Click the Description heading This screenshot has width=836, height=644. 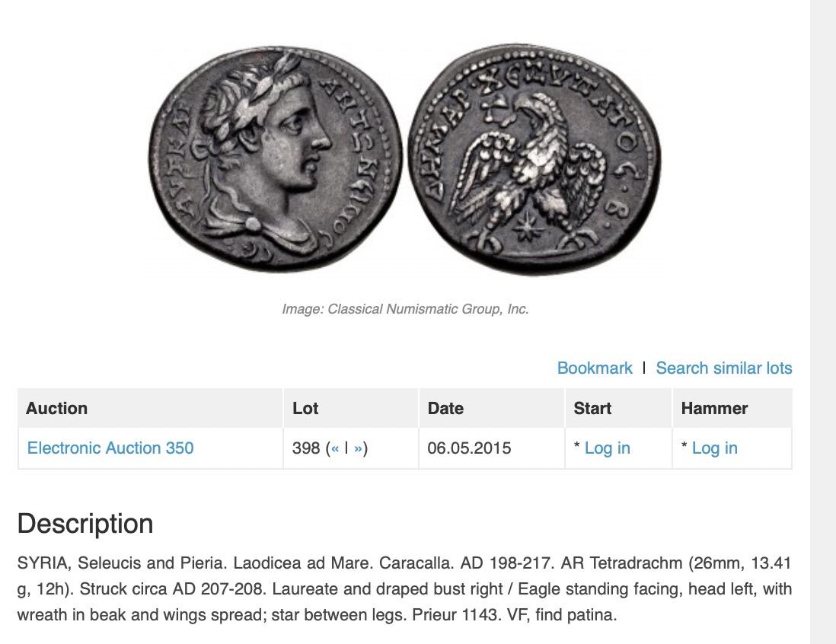click(x=85, y=524)
